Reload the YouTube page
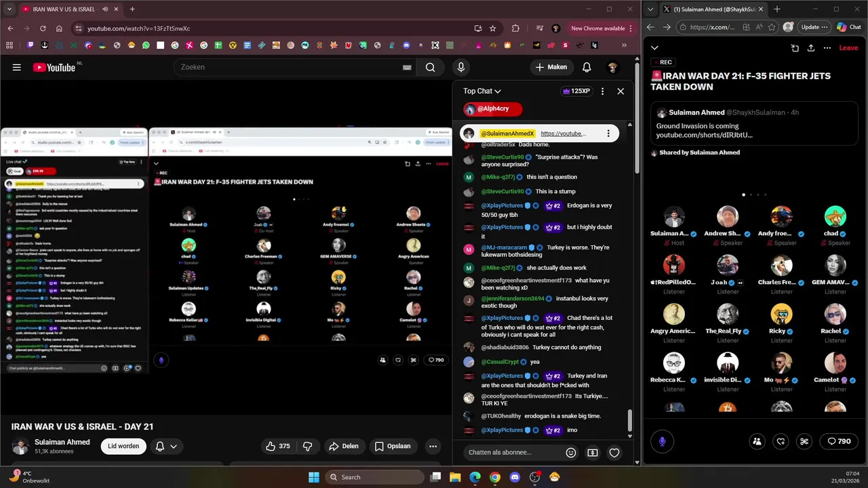The width and height of the screenshot is (868, 488). pos(43,28)
